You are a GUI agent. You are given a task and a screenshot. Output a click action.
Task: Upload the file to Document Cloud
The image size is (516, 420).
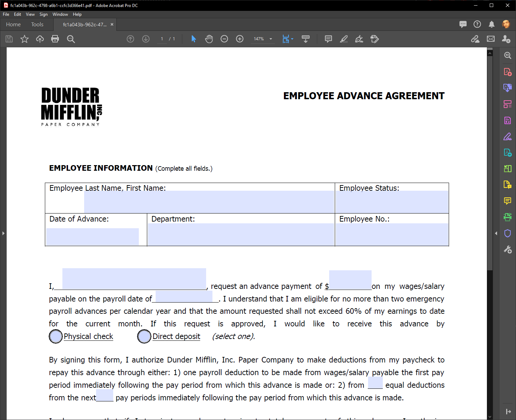coord(40,39)
